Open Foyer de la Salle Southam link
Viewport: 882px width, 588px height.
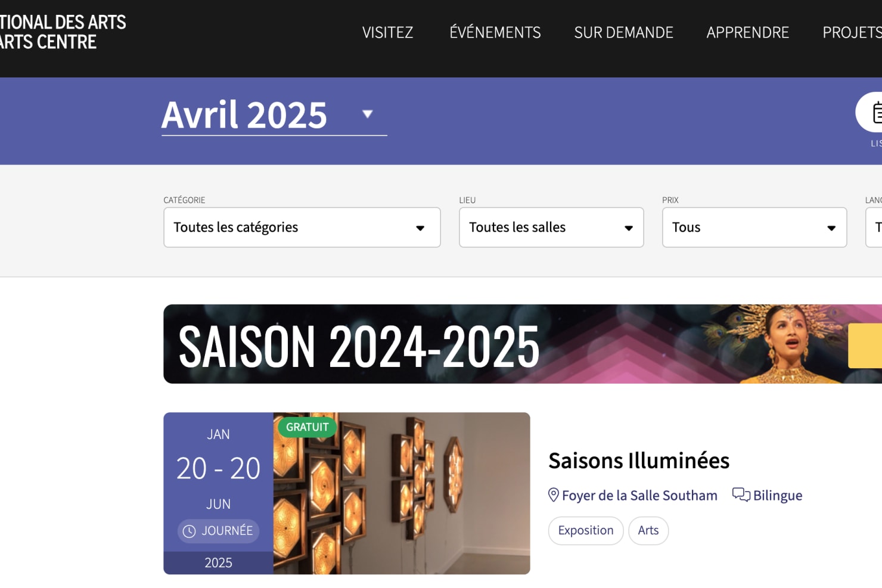coord(639,496)
